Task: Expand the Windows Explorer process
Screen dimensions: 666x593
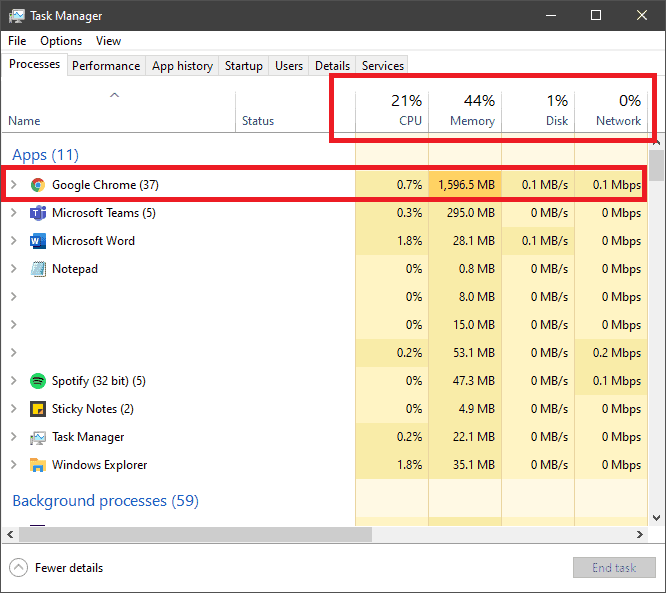Action: pos(14,464)
